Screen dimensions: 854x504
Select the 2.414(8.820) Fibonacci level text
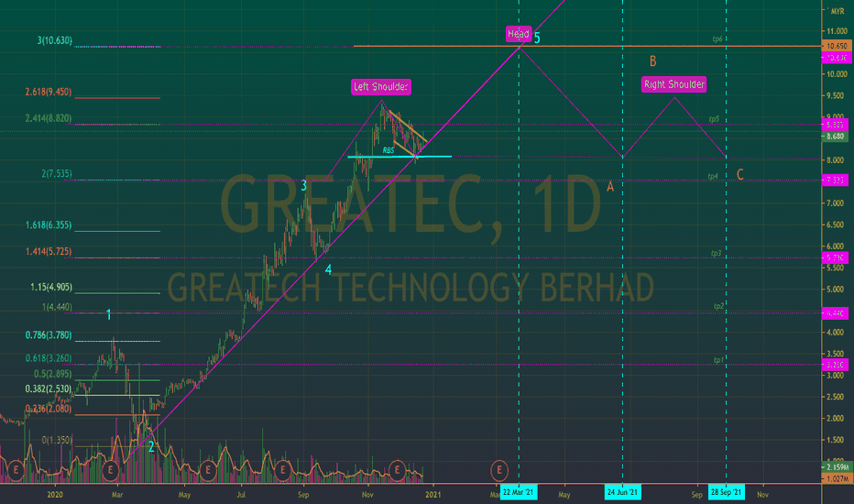point(48,117)
